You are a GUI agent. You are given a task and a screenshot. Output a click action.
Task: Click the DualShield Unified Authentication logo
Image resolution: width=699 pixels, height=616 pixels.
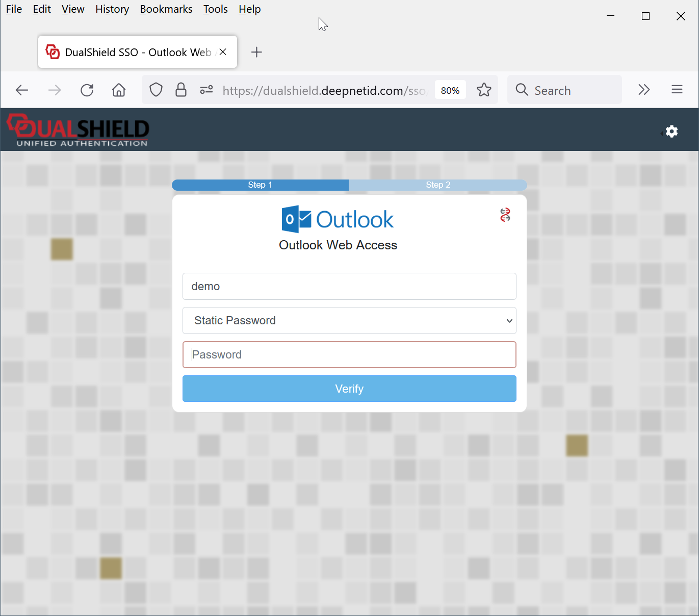tap(78, 130)
